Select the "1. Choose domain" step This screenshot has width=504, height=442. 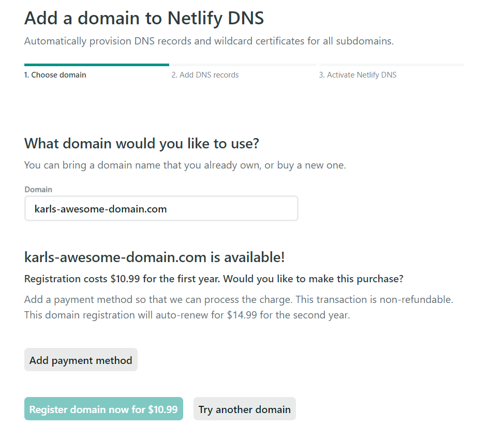pyautogui.click(x=55, y=75)
